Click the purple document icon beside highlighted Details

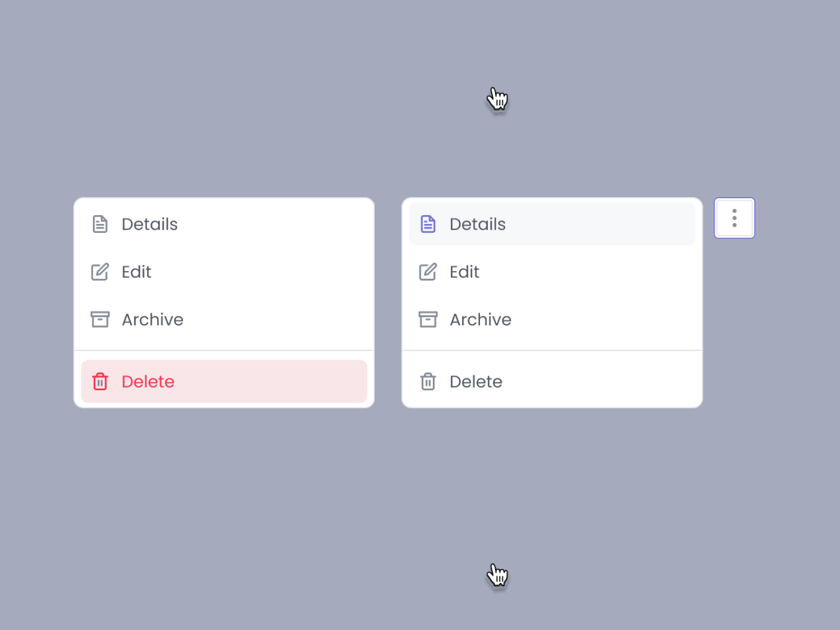point(428,223)
